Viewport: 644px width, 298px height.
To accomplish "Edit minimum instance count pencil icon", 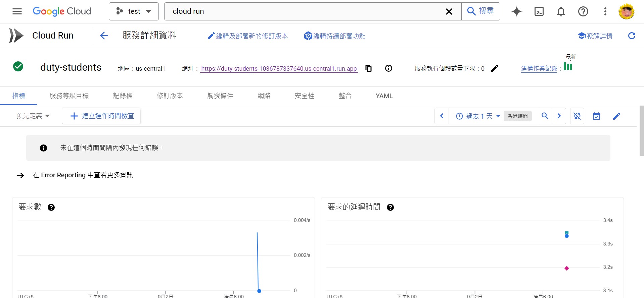I will point(495,68).
